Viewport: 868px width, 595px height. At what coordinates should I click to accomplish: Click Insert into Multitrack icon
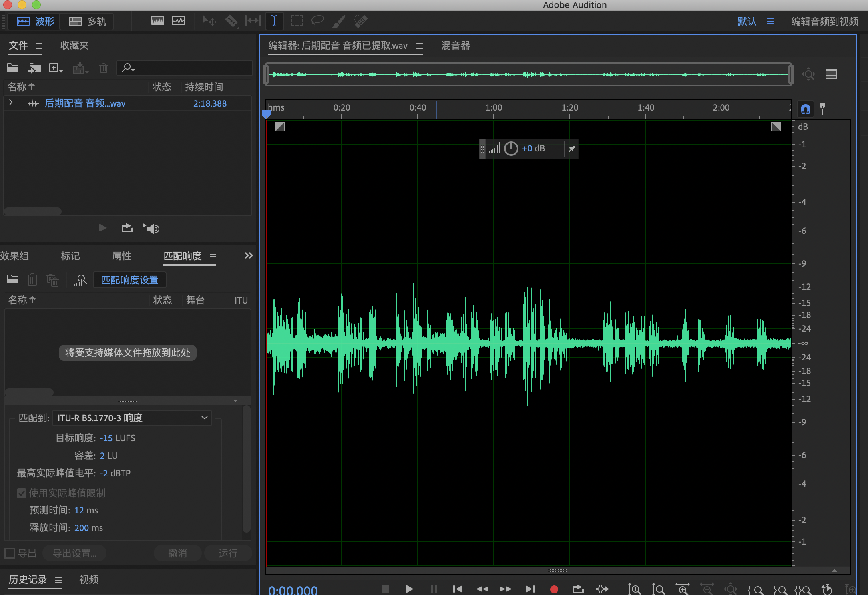click(x=80, y=68)
